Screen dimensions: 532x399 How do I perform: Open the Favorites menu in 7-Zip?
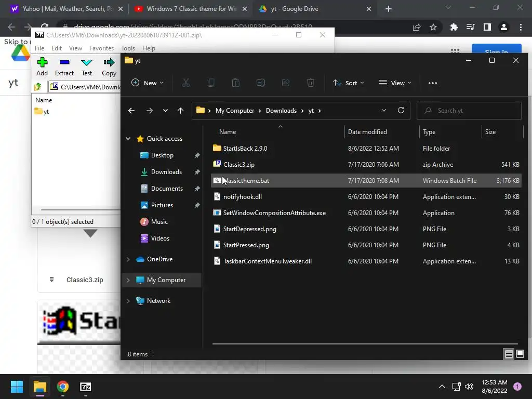click(x=101, y=48)
